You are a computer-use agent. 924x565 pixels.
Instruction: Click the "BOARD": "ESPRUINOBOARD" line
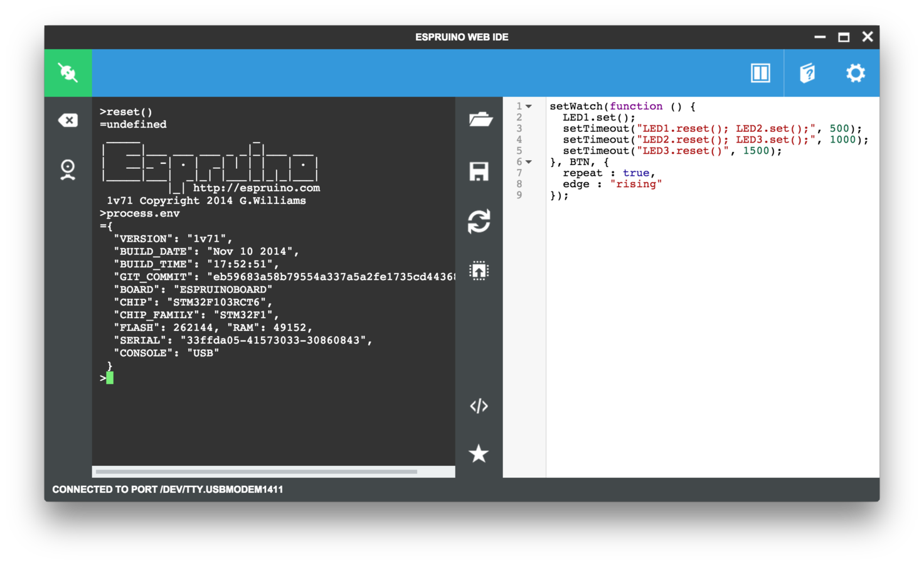point(193,289)
